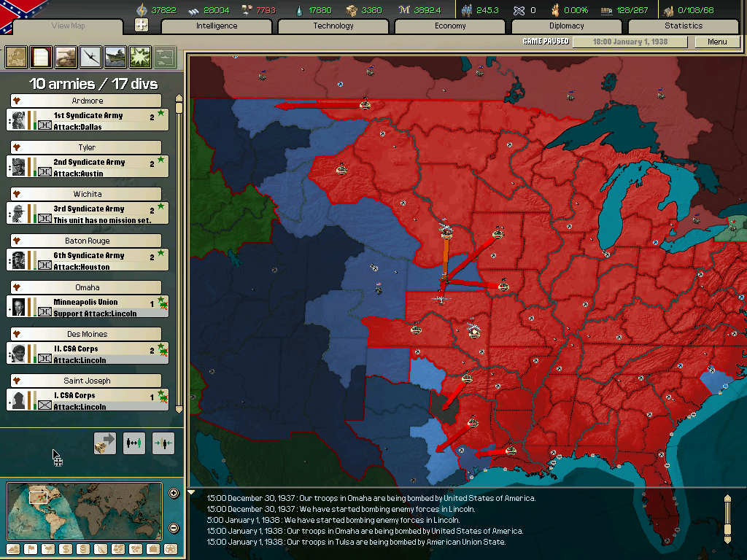Jump to Omaha province header
Screen dimensions: 747x560
coord(86,287)
